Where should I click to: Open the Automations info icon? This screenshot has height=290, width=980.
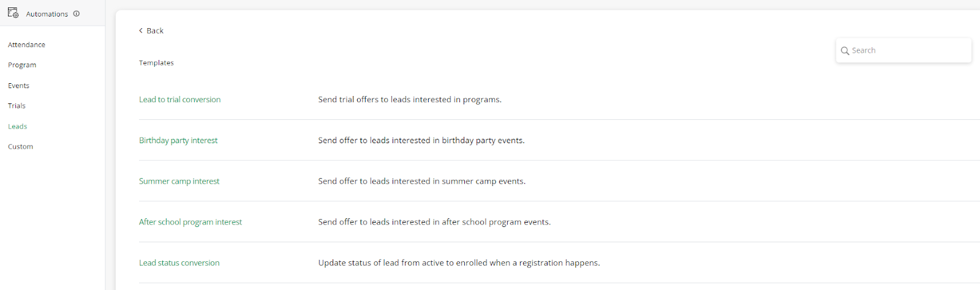click(77, 13)
